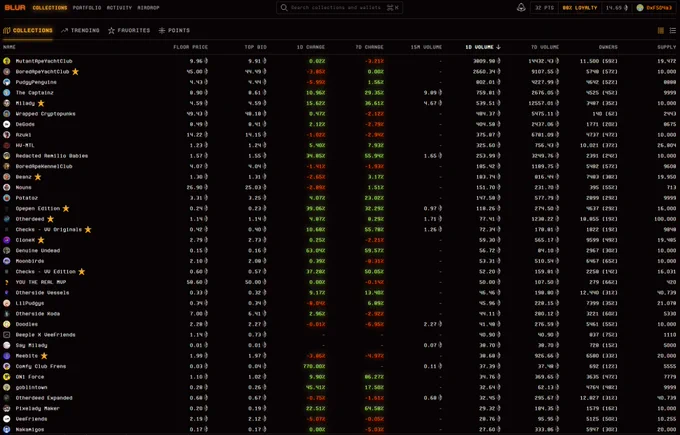
Task: Sort by the Top Bid column
Action: (x=255, y=47)
